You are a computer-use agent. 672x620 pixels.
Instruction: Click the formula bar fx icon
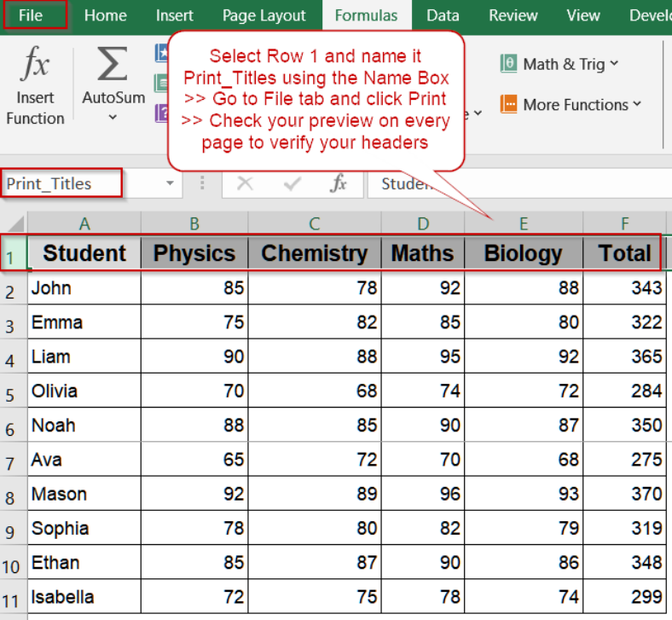click(x=339, y=183)
